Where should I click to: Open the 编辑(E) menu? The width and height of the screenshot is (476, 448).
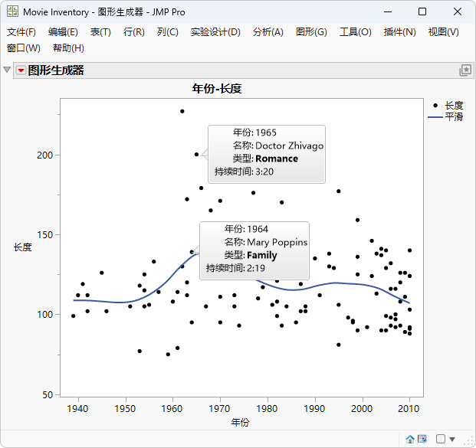pyautogui.click(x=63, y=32)
